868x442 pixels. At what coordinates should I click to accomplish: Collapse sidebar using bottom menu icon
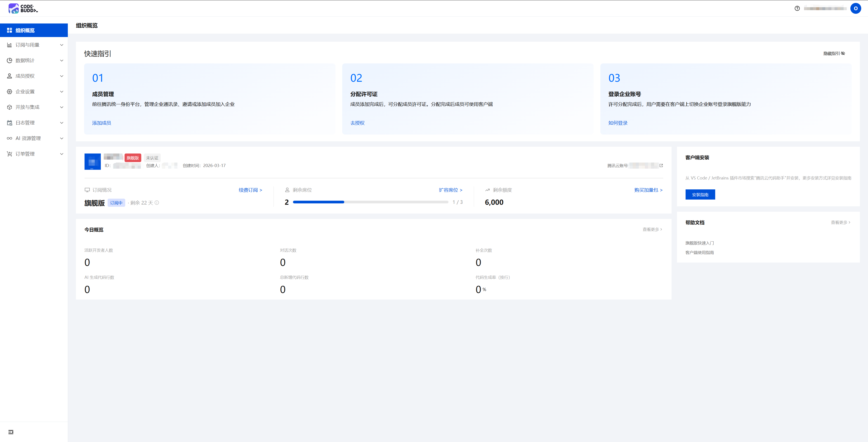11,432
